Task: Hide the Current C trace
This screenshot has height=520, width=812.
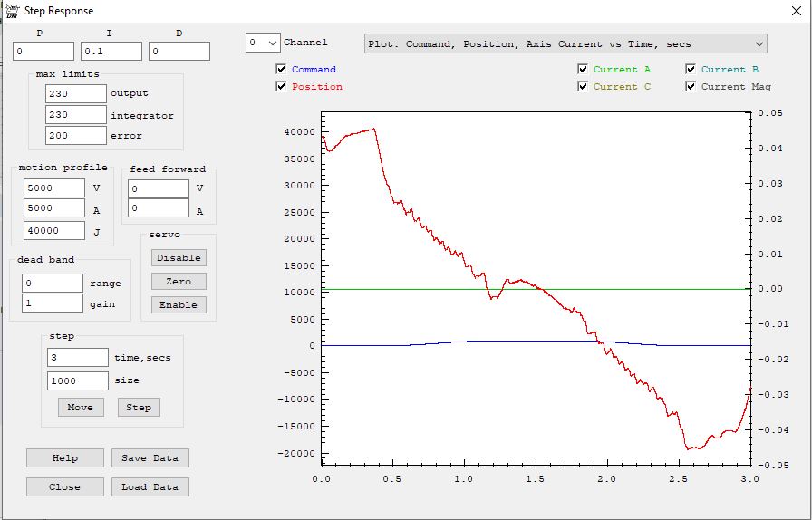Action: coord(584,87)
